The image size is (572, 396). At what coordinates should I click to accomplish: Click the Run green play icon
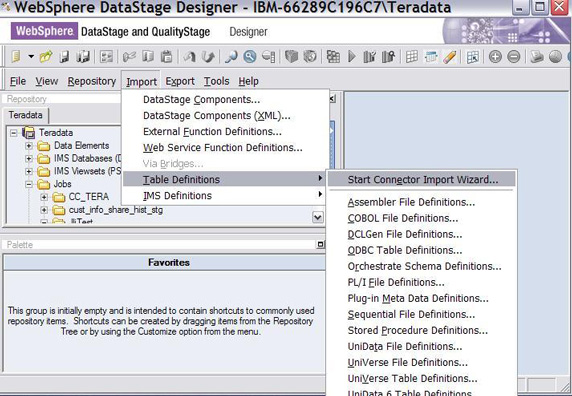click(x=352, y=57)
